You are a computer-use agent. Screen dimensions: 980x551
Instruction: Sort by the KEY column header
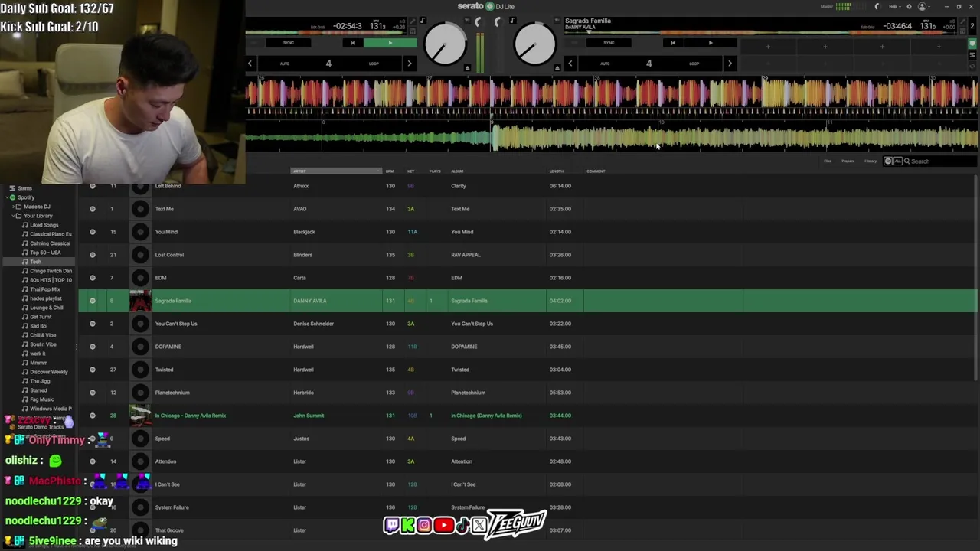pos(411,171)
